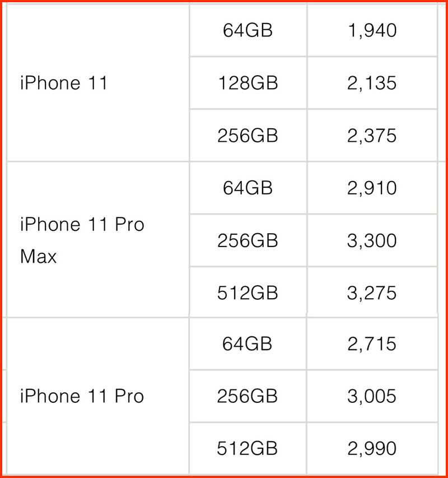
Task: Select the iPhone 11 Pro 256GB cell
Action: (248, 396)
